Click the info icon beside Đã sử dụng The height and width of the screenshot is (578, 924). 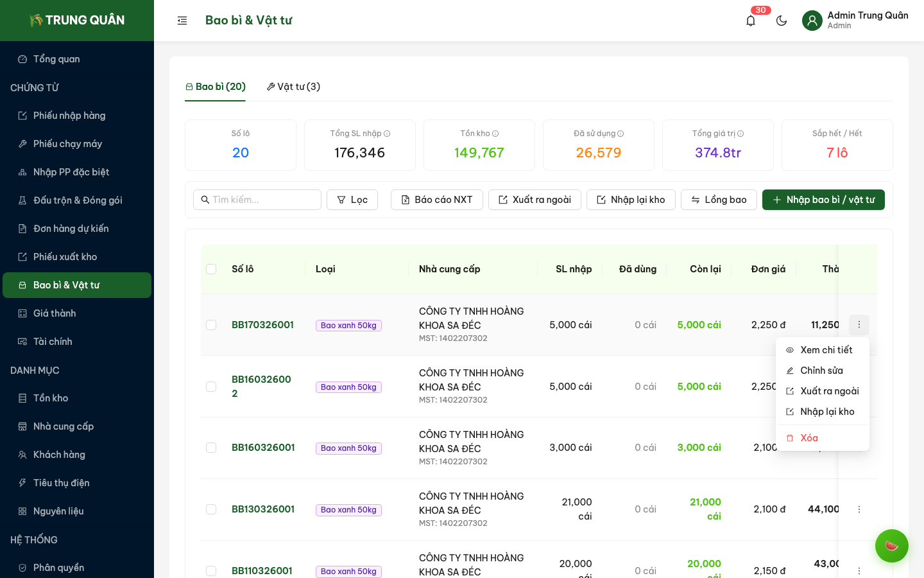click(620, 134)
